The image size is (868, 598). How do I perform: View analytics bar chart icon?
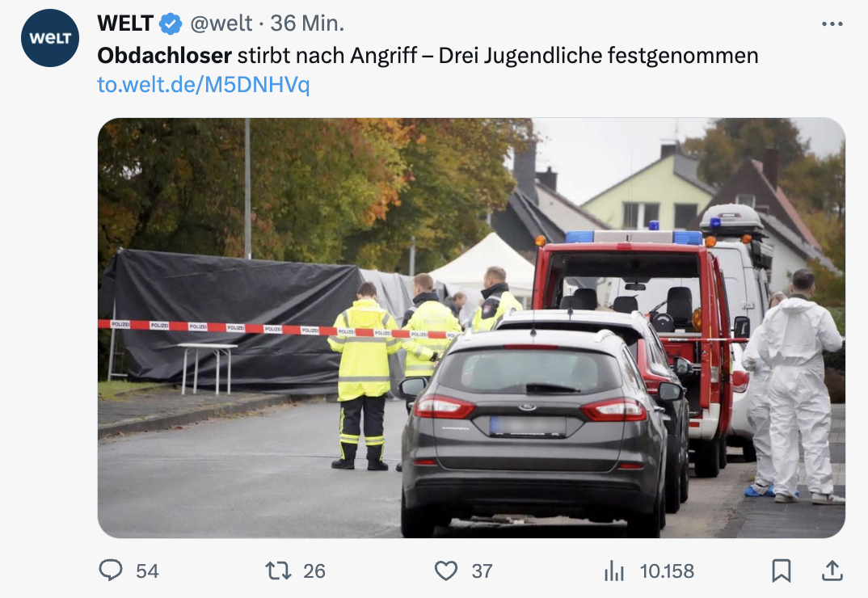click(x=614, y=571)
